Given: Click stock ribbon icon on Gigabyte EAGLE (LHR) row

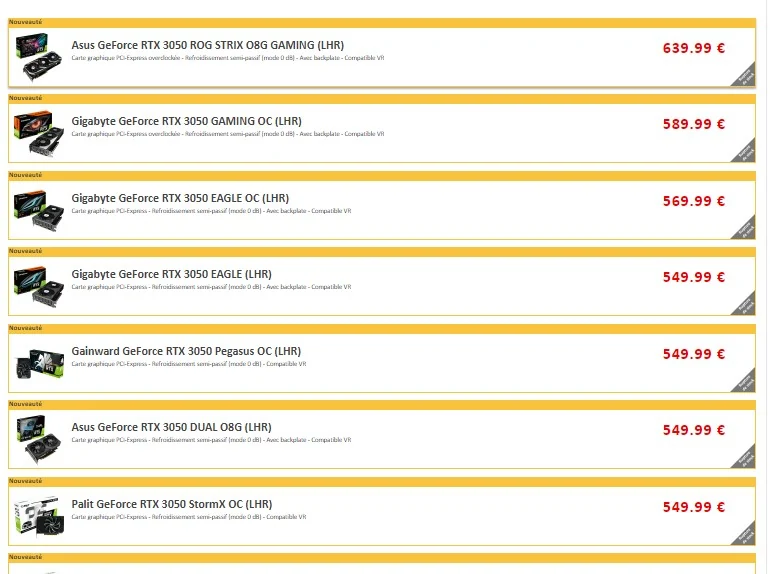Looking at the screenshot, I should coord(745,305).
